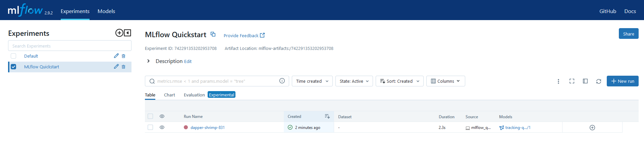Click the search magnifier icon in runs filter
Viewport: 644px width, 141px height.
click(x=152, y=81)
